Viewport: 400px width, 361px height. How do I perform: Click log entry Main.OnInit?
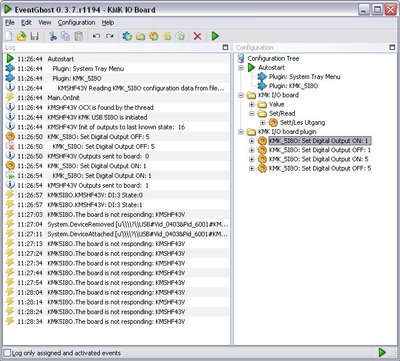click(x=63, y=98)
